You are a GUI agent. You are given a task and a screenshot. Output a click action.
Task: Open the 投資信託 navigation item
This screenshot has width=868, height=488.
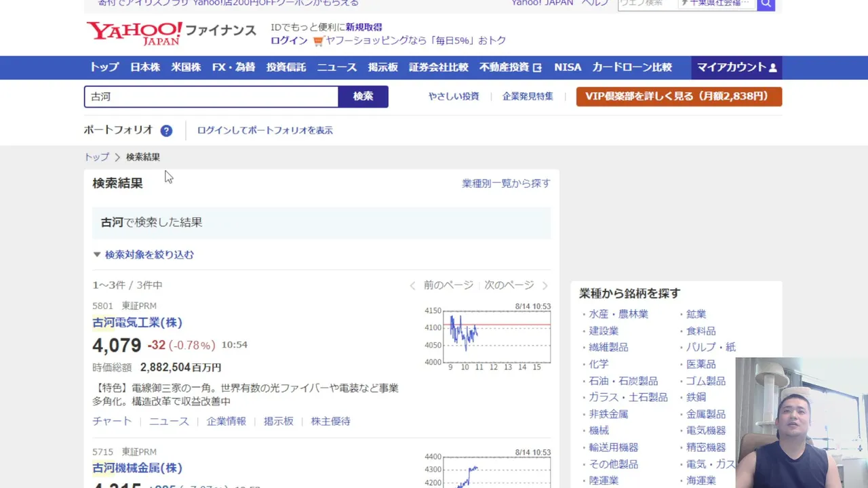(286, 67)
